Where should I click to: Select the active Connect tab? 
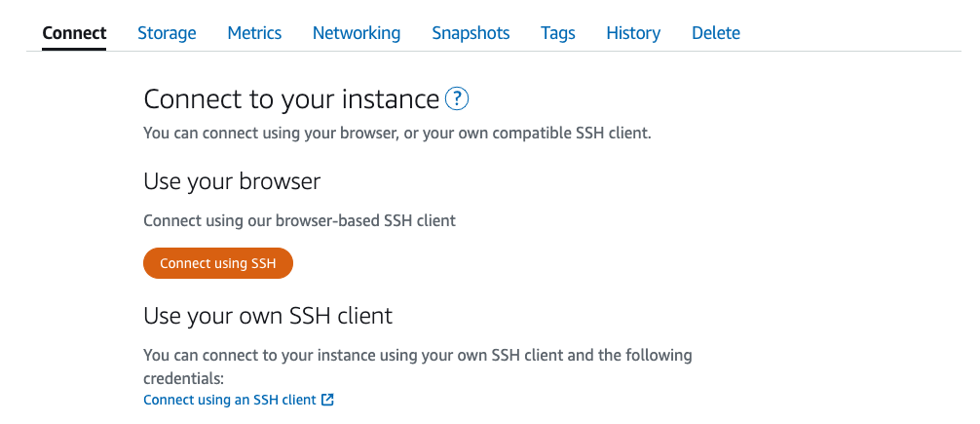coord(74,32)
